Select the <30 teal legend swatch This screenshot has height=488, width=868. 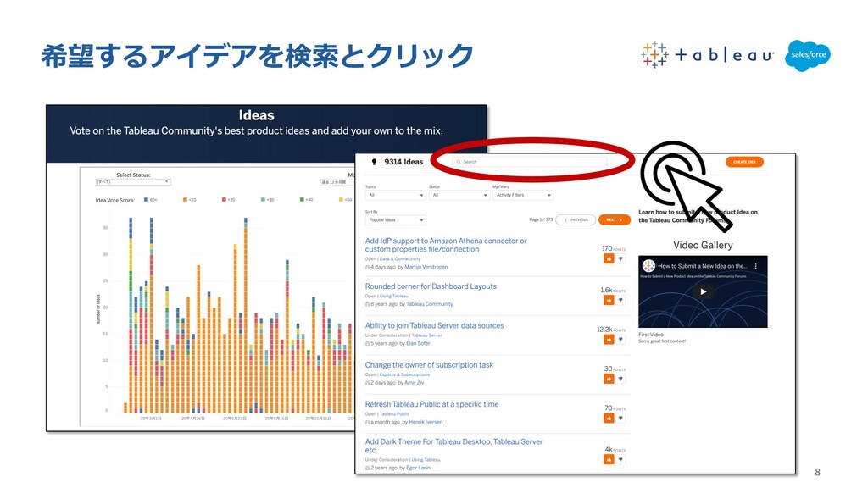coord(263,199)
